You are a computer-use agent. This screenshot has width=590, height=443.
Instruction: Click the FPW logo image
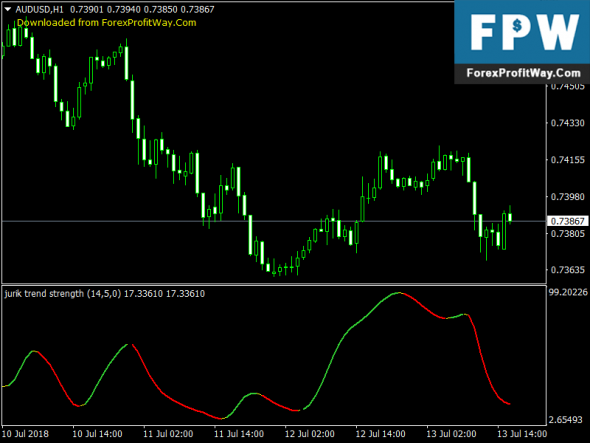pos(523,32)
